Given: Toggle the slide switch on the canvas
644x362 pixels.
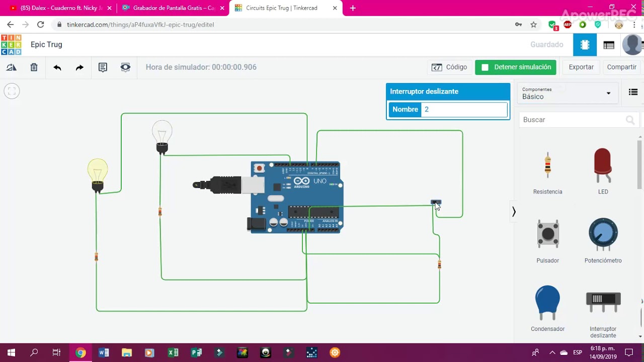Looking at the screenshot, I should (436, 203).
